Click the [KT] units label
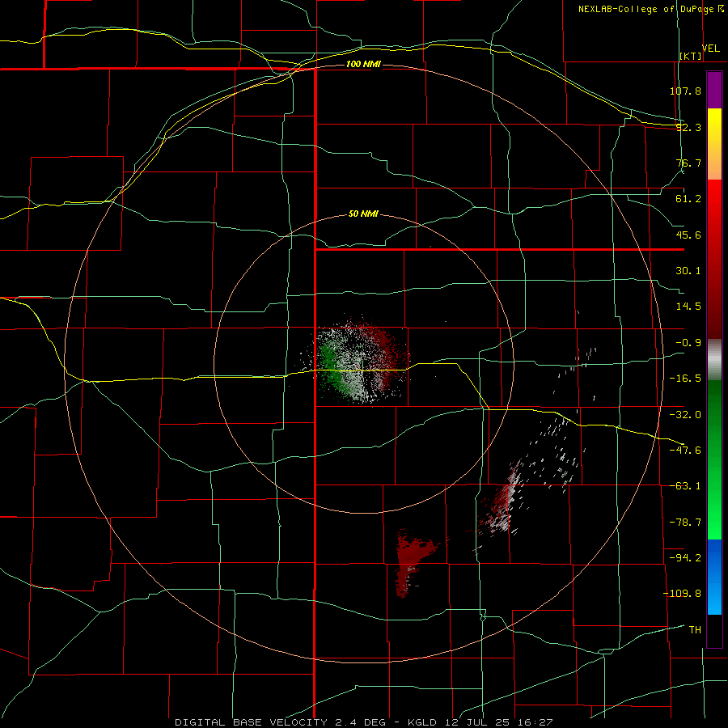The height and width of the screenshot is (728, 728). (691, 56)
